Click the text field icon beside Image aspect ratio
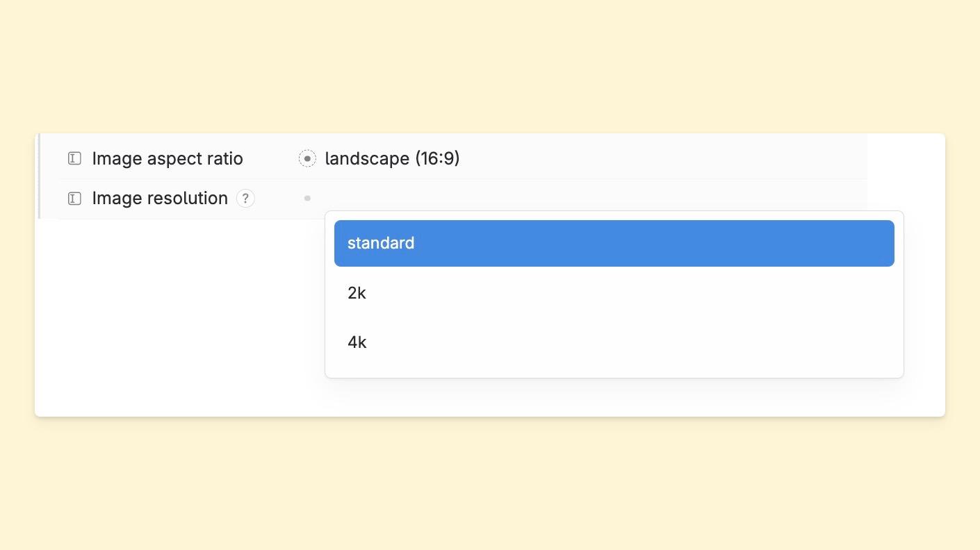The height and width of the screenshot is (550, 980). pyautogui.click(x=74, y=158)
